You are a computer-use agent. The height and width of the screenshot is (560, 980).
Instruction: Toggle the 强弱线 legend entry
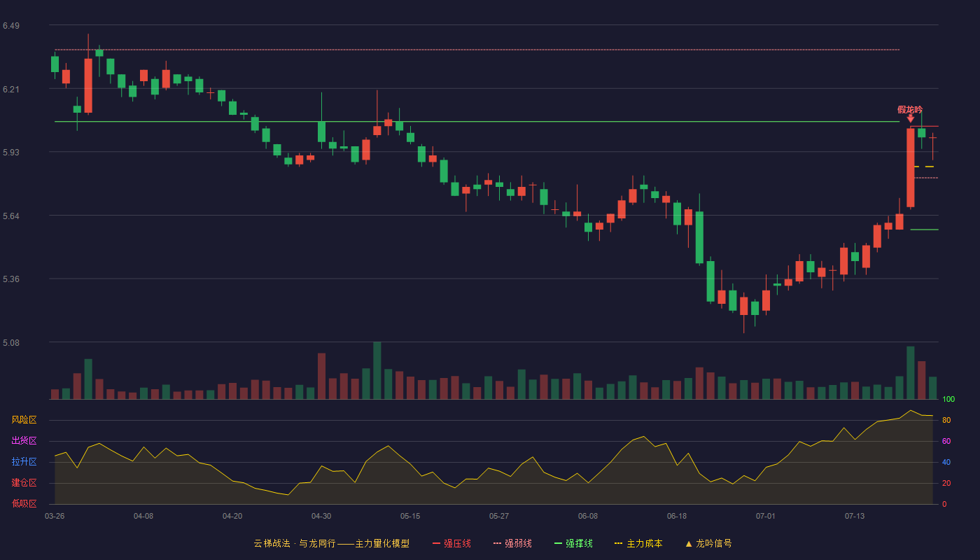click(512, 543)
